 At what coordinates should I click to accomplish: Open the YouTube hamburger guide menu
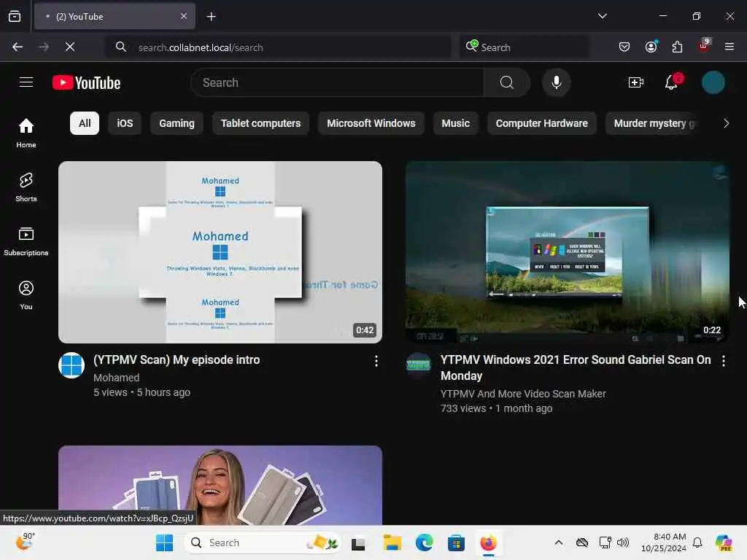[26, 82]
